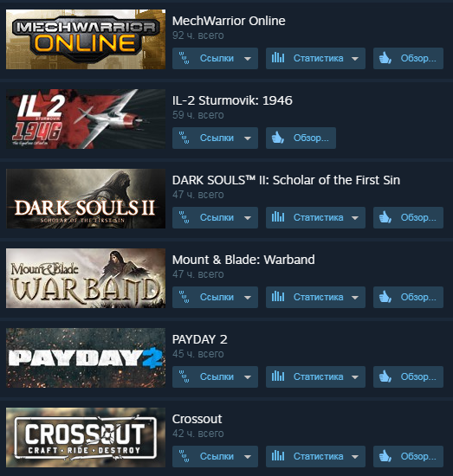Click thumbs-up review icon for IL-2 Sturmovik: 1946
This screenshot has height=476, width=453.
(278, 138)
